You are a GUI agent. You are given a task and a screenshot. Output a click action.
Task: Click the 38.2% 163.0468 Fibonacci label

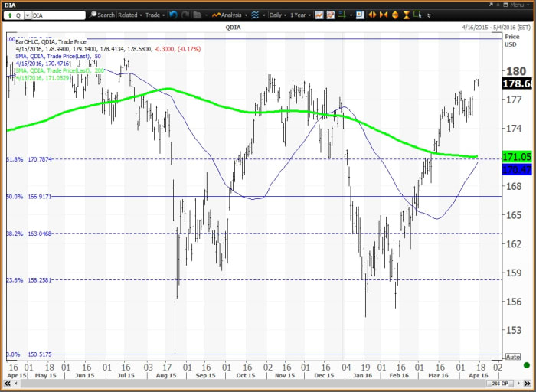[x=29, y=234]
